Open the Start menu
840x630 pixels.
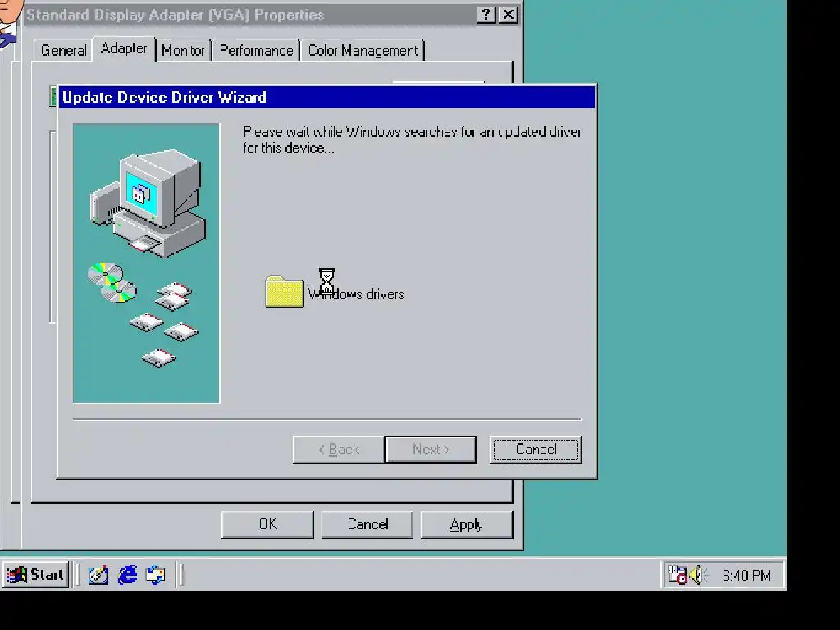pyautogui.click(x=36, y=575)
